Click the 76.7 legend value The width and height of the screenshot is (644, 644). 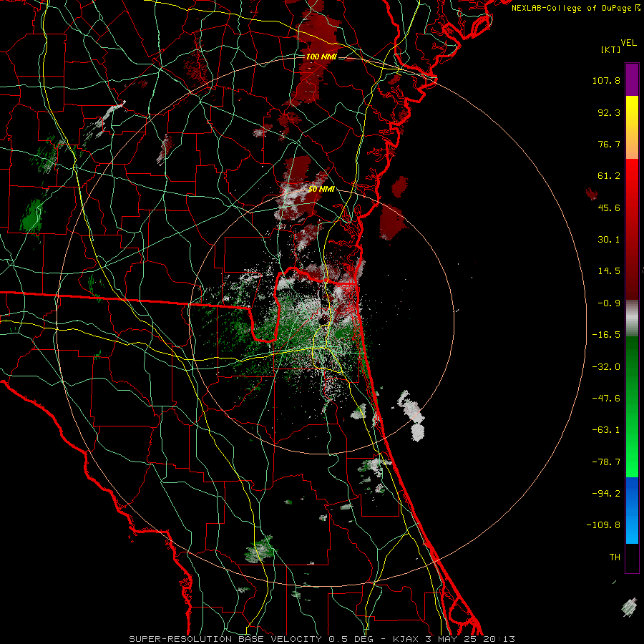click(x=609, y=144)
